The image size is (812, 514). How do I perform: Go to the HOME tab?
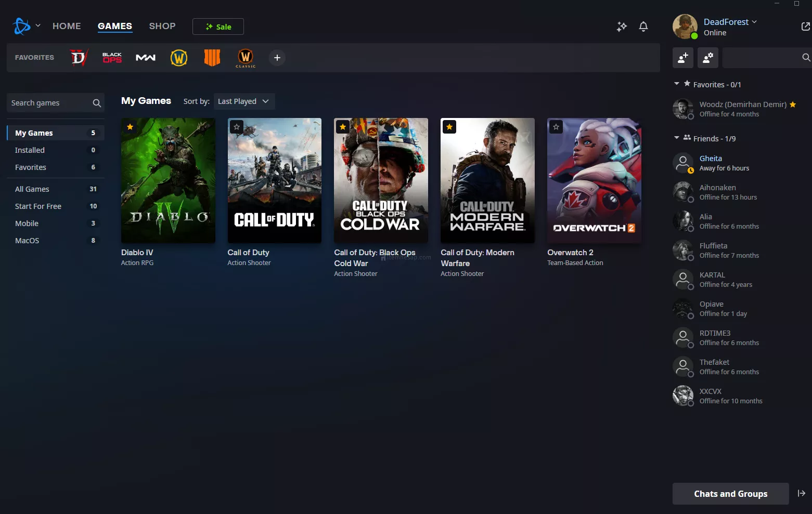(67, 26)
